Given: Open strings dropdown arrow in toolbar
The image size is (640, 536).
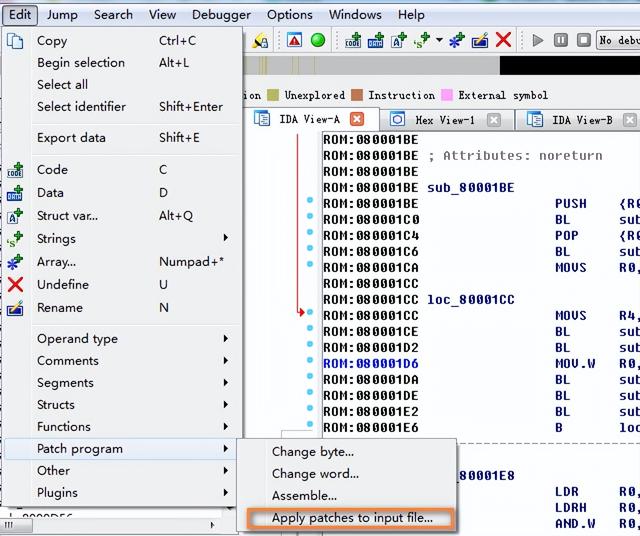Looking at the screenshot, I should pos(439,40).
